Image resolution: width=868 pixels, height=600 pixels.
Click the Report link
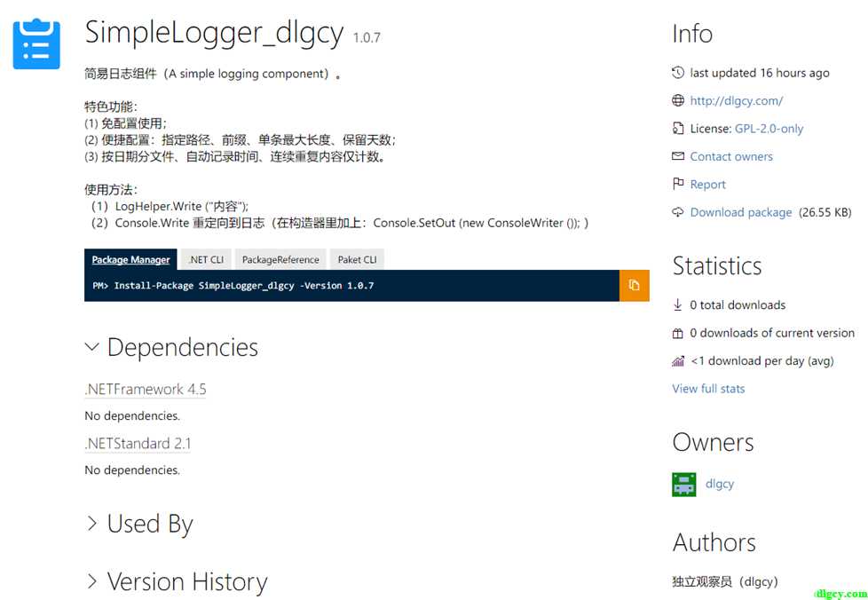click(707, 185)
